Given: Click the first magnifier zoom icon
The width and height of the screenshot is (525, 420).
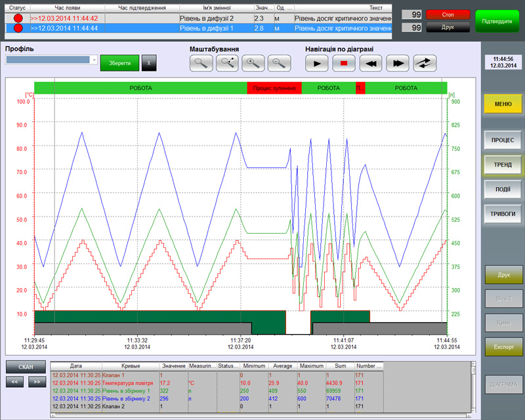Looking at the screenshot, I should [202, 63].
